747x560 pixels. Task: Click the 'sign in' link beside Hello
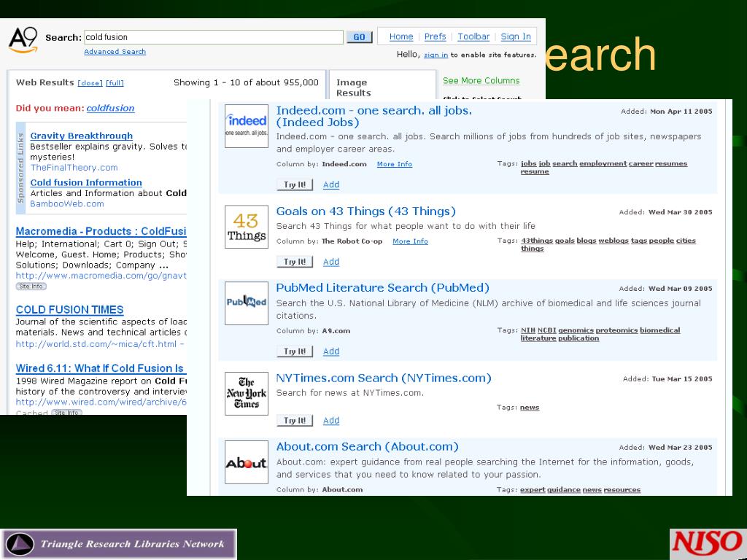[x=436, y=55]
